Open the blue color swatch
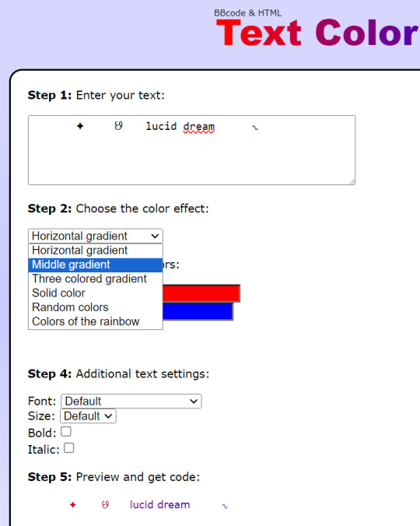Viewport: 420px width, 526px height. 198,312
